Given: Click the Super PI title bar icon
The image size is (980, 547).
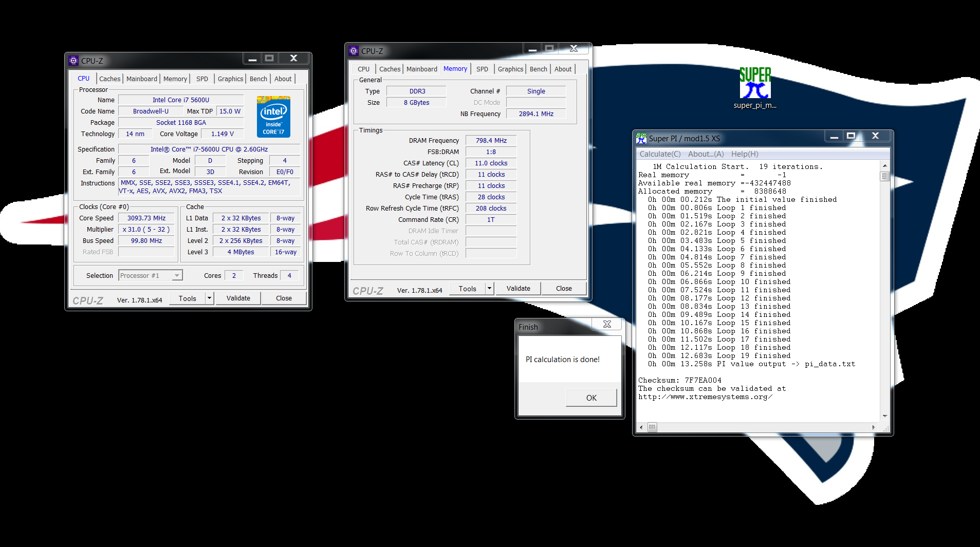Looking at the screenshot, I should point(641,138).
